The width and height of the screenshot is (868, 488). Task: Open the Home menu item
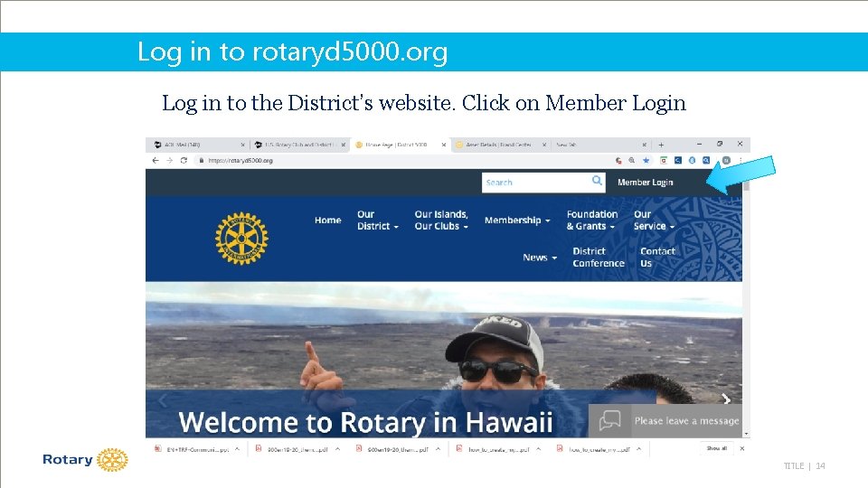click(327, 221)
